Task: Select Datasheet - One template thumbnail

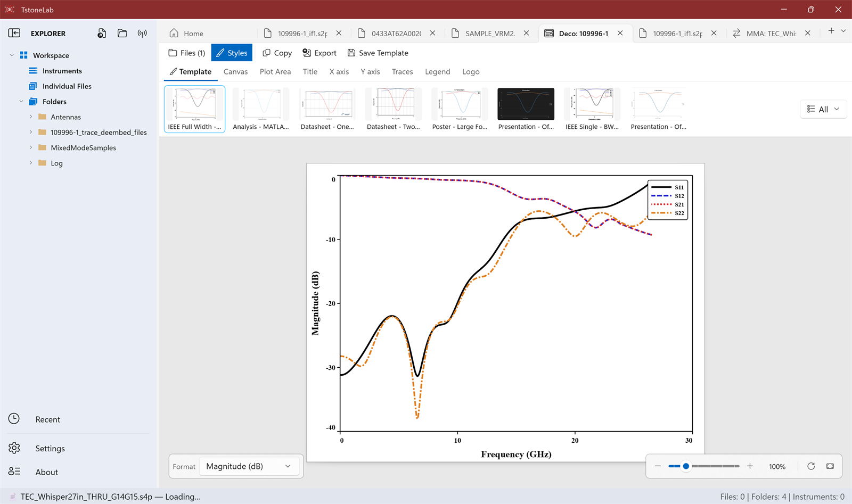Action: click(327, 109)
